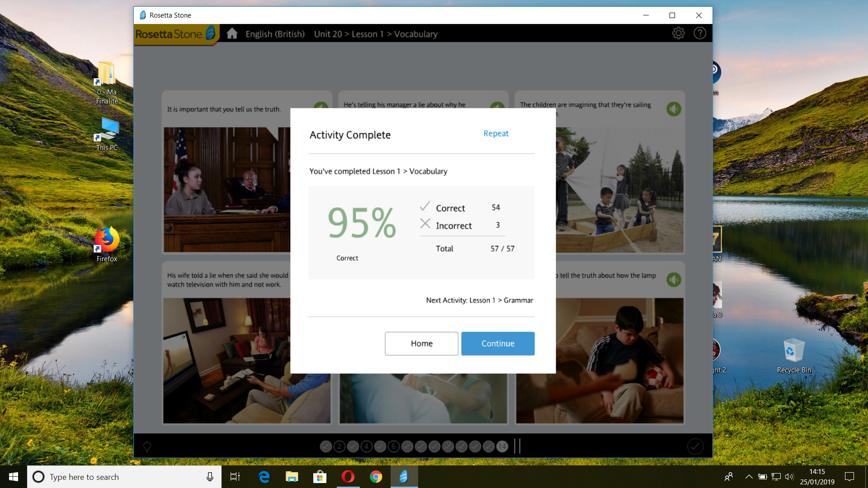This screenshot has width=868, height=488.
Task: Open the help question mark icon
Action: (x=700, y=33)
